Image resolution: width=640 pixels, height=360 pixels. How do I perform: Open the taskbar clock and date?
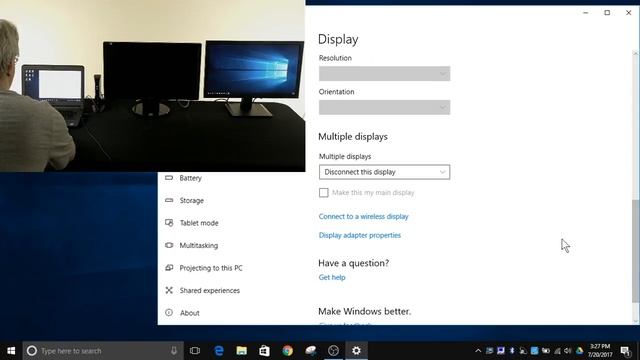(600, 351)
